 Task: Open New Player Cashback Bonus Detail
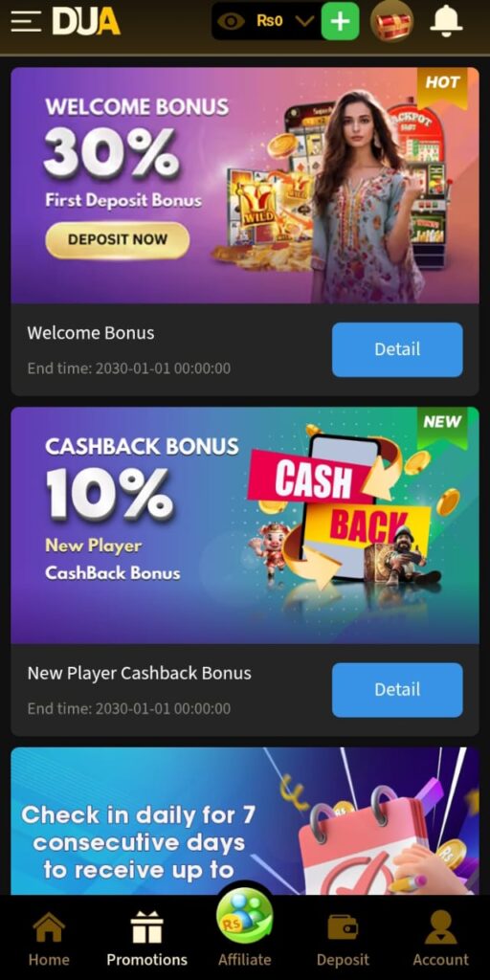click(x=397, y=689)
